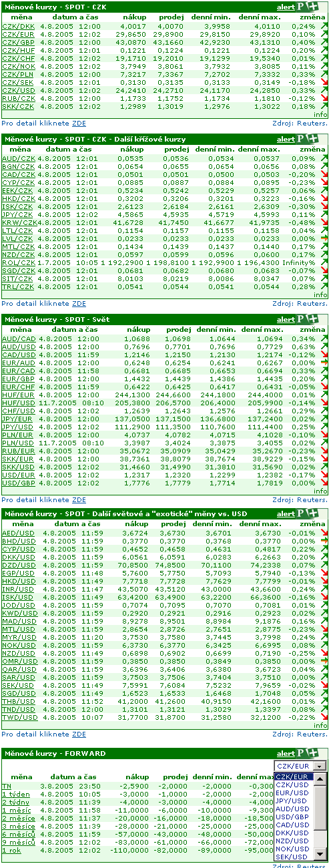This screenshot has height=868, width=329.
Task: Open the EUR/GBP world rate link
Action: click(x=19, y=379)
